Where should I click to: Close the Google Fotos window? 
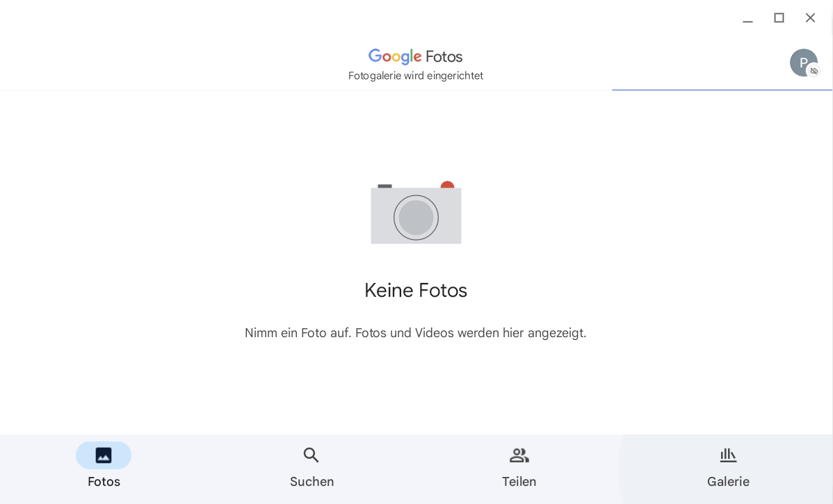point(810,18)
